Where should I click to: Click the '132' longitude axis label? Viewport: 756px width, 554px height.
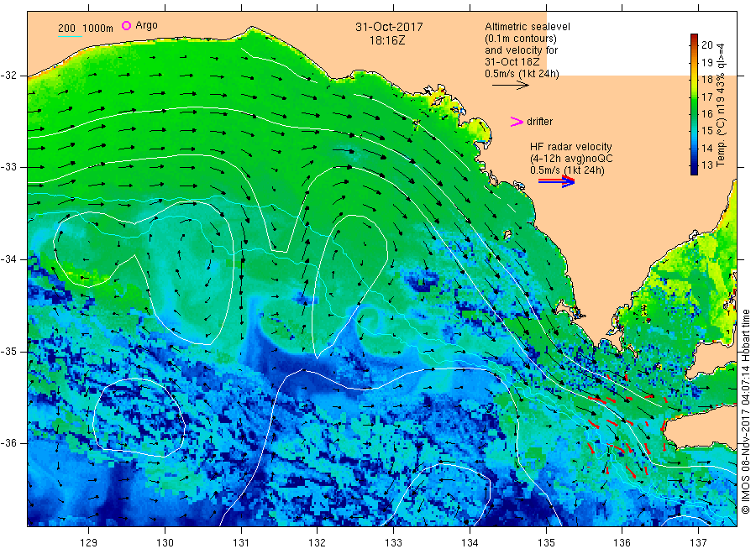click(318, 542)
